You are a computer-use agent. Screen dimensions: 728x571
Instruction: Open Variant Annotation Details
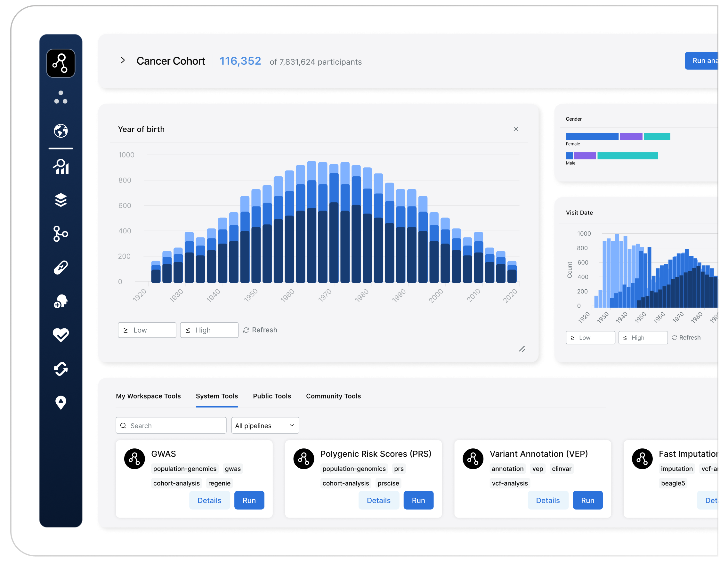click(x=548, y=501)
